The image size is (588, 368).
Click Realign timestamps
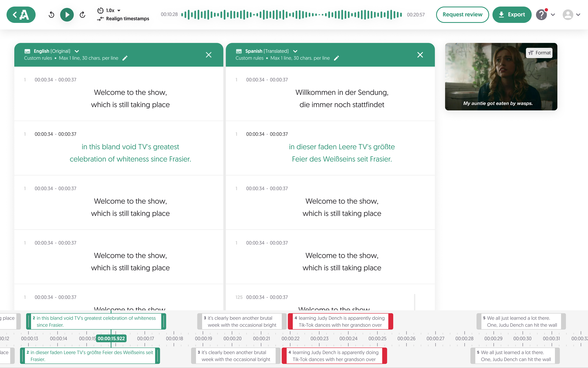point(123,19)
